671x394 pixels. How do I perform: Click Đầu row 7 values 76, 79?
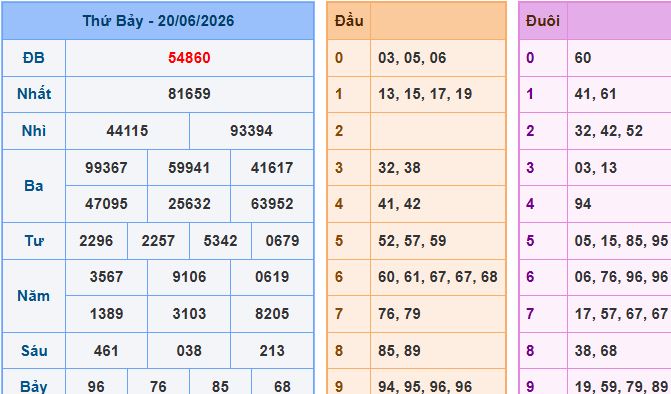(x=399, y=314)
